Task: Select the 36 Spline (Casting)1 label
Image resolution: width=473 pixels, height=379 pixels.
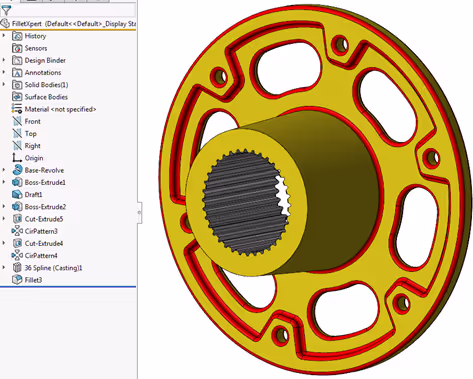Action: tap(53, 268)
